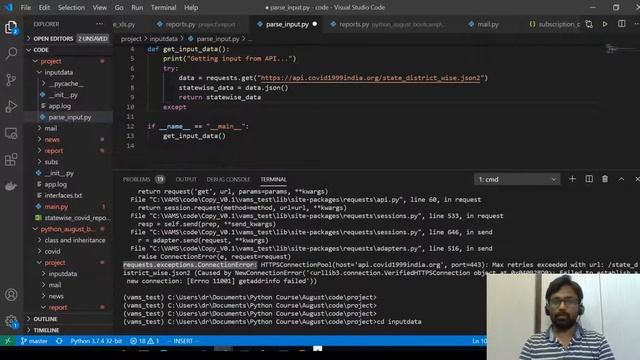The height and width of the screenshot is (360, 640).
Task: Open the statewise_covid_repo spreadsheet file
Action: [x=77, y=218]
